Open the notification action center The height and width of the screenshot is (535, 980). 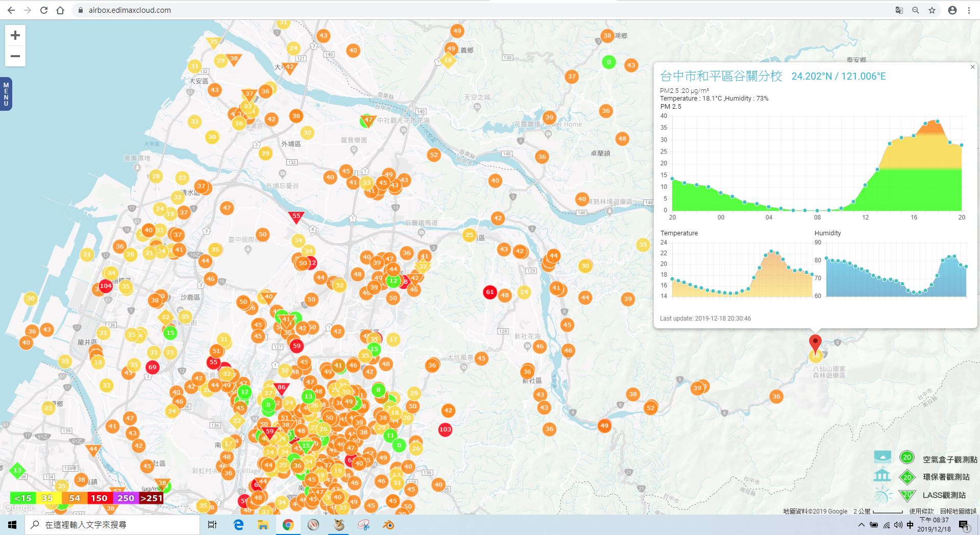(x=964, y=525)
